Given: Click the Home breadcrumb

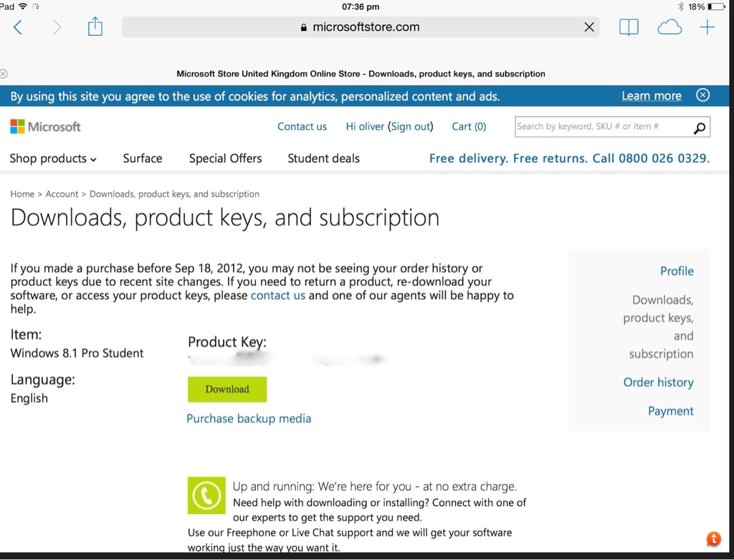Looking at the screenshot, I should [22, 194].
